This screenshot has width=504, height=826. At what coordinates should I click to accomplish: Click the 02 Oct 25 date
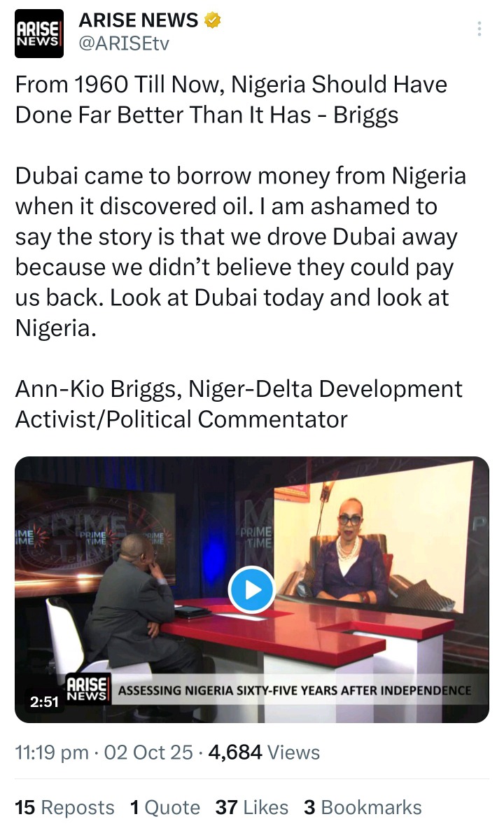tap(148, 752)
